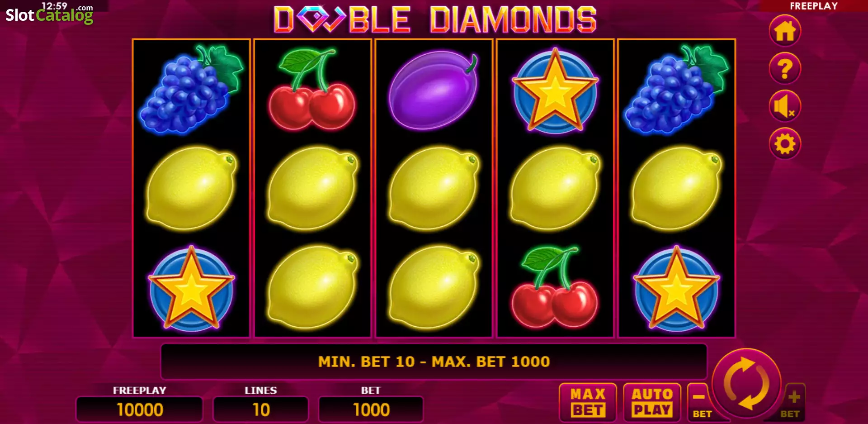868x424 pixels.
Task: Click the grapes symbol at top of first reel
Action: click(191, 89)
